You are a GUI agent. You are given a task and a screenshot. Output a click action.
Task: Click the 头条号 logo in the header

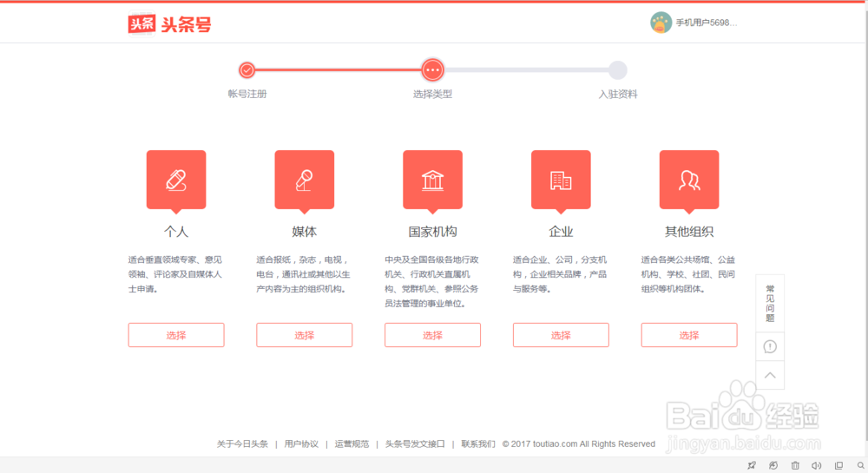tap(169, 23)
